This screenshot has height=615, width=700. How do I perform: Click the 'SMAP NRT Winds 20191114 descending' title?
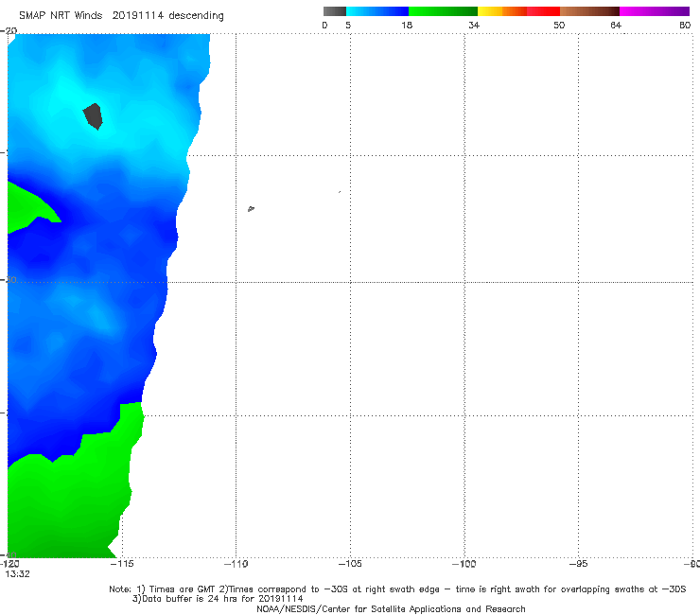[x=121, y=16]
